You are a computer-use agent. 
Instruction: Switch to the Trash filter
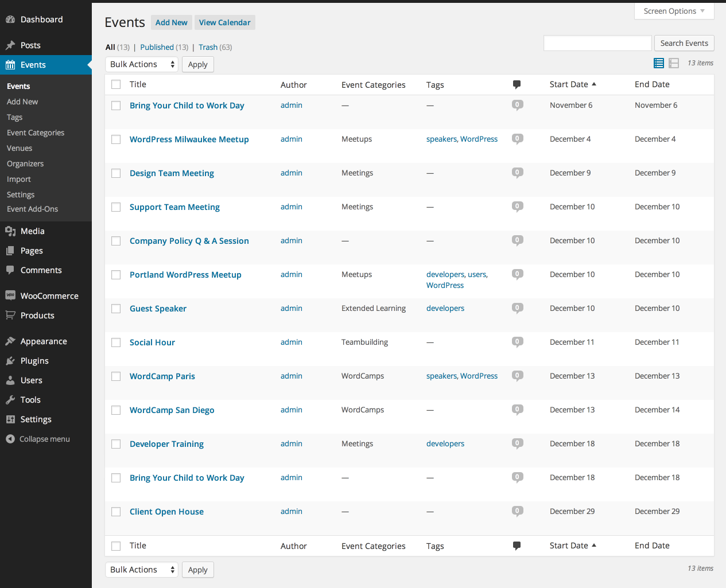pos(208,46)
